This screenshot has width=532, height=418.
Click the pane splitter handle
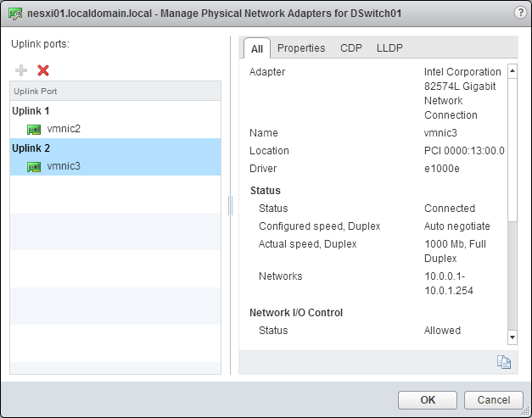(231, 205)
